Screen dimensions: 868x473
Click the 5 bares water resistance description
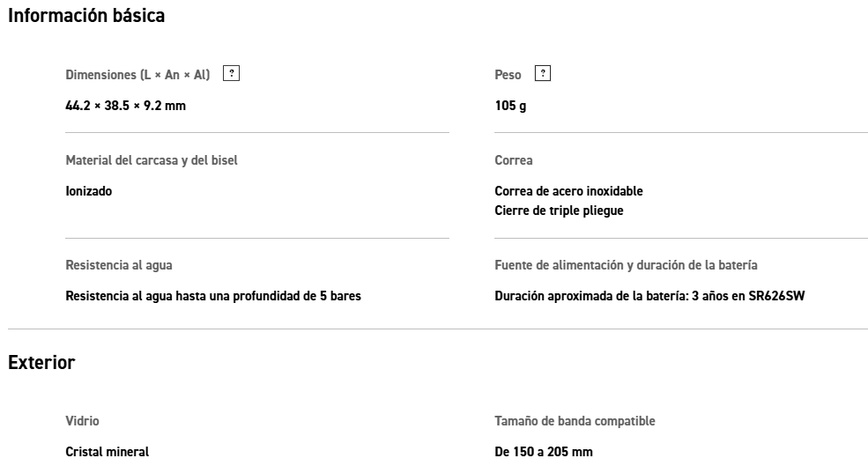pyautogui.click(x=213, y=296)
